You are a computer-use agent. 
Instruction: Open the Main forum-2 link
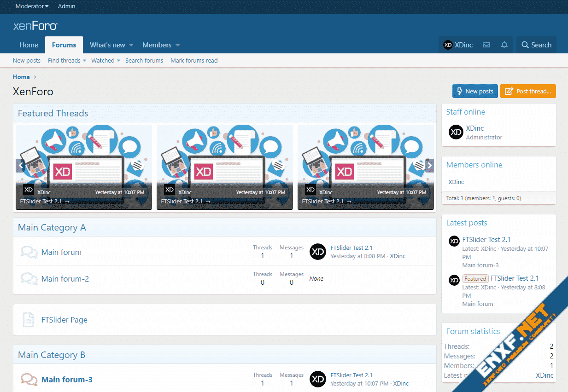65,279
